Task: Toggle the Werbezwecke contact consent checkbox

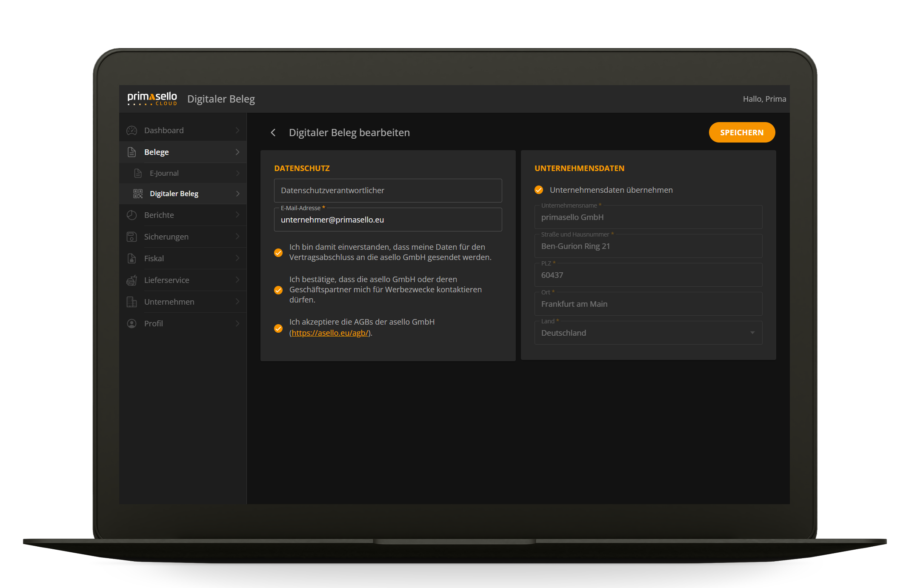Action: (278, 290)
